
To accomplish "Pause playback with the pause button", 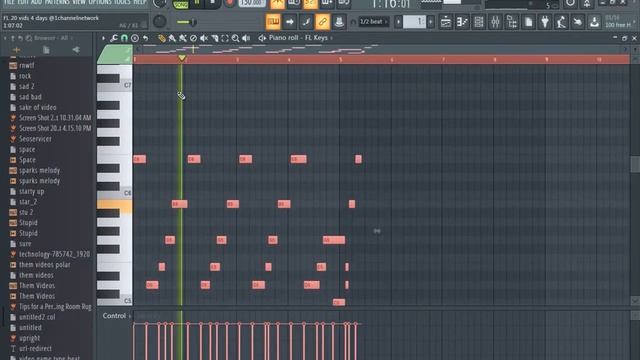I will pos(197,4).
